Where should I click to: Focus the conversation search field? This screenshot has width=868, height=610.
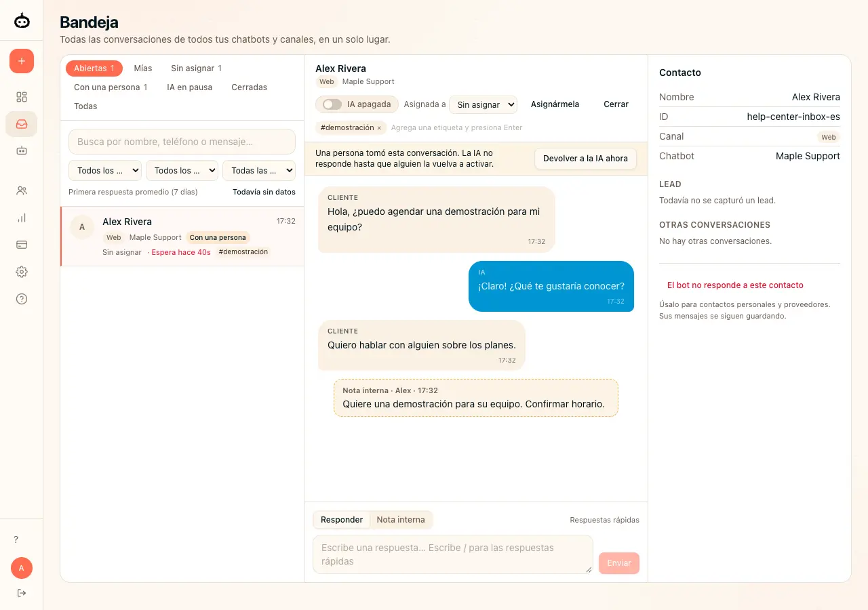click(182, 142)
